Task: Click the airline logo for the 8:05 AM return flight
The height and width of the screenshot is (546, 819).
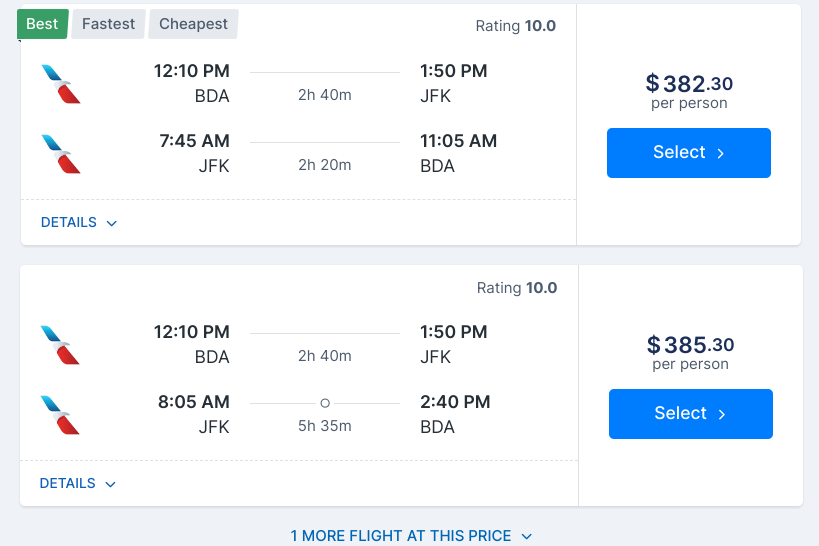Action: 61,415
